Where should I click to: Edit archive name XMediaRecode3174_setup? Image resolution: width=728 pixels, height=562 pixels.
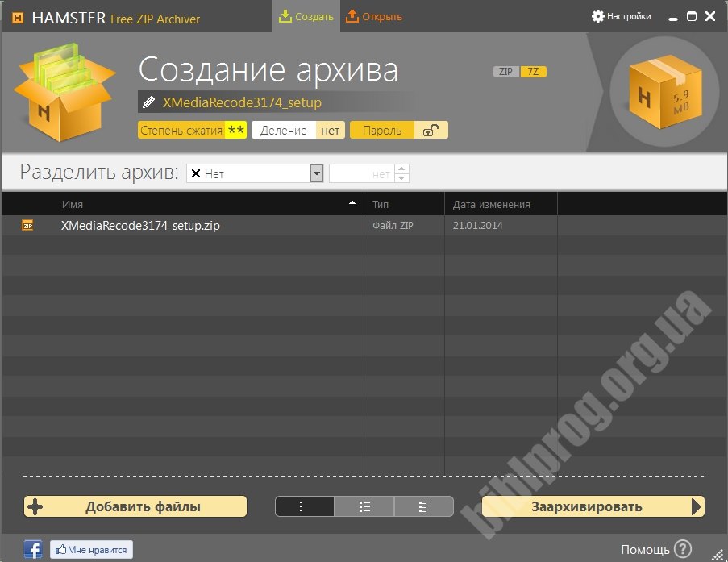pyautogui.click(x=242, y=102)
